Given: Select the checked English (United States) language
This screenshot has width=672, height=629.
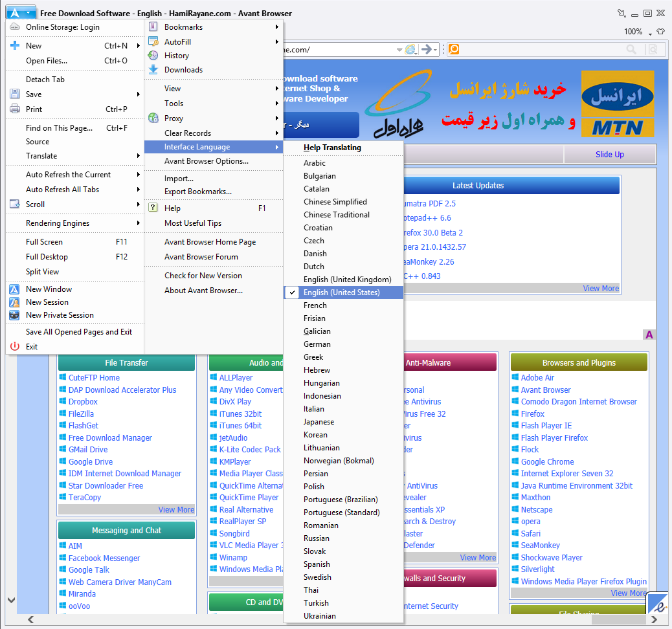Looking at the screenshot, I should 342,292.
